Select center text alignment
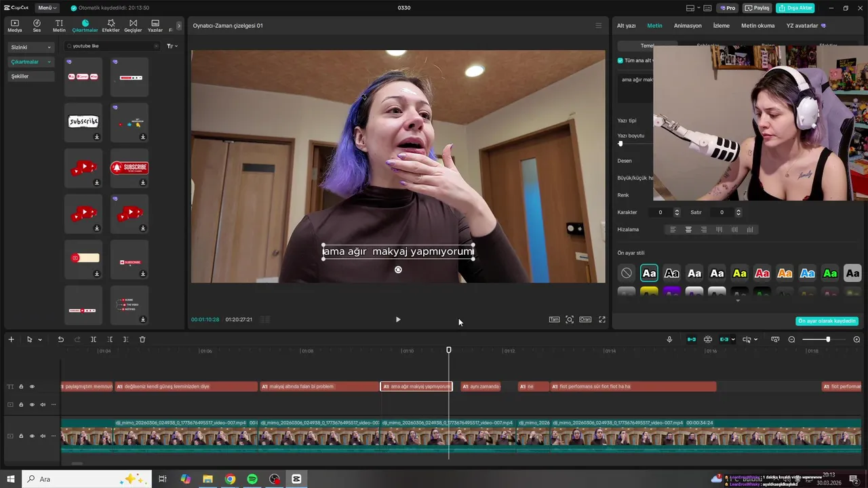 688,230
